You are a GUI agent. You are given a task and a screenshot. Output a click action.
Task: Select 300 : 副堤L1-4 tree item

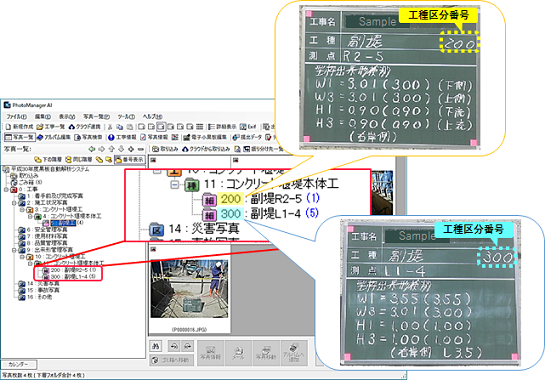pyautogui.click(x=69, y=277)
